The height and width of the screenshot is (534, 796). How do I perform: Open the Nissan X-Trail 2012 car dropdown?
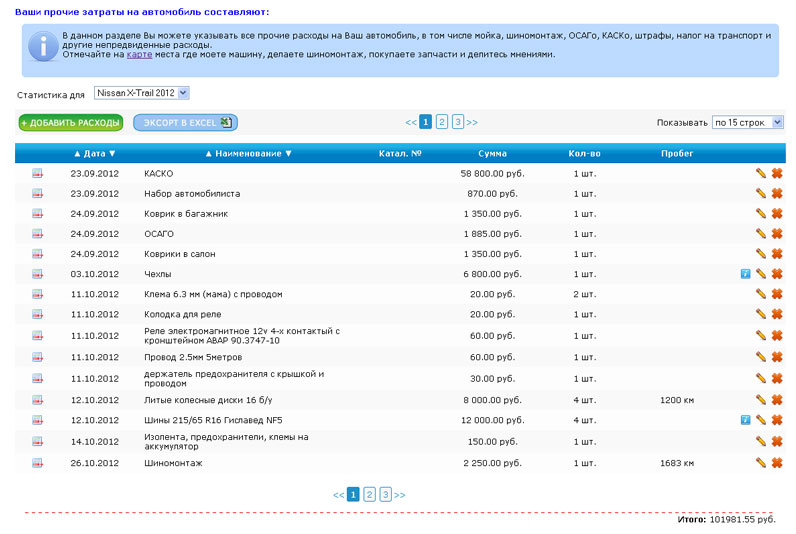click(x=141, y=93)
